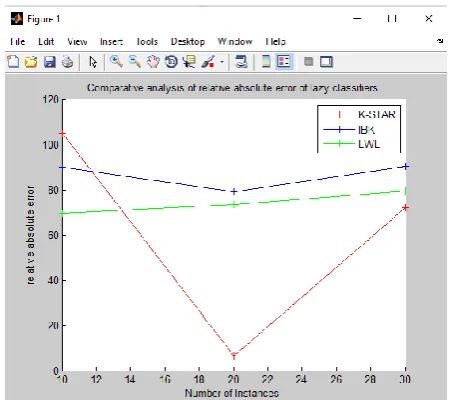Open the Insert menu
This screenshot has width=449, height=400.
click(111, 42)
